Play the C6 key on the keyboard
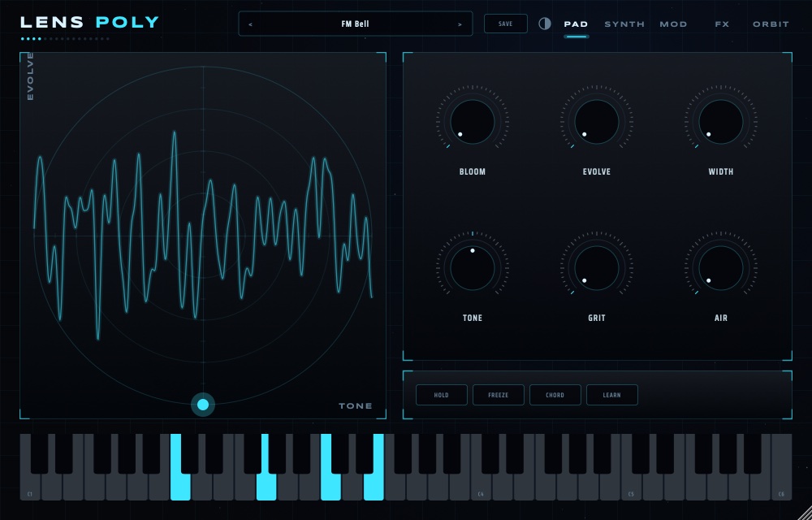 [x=781, y=467]
